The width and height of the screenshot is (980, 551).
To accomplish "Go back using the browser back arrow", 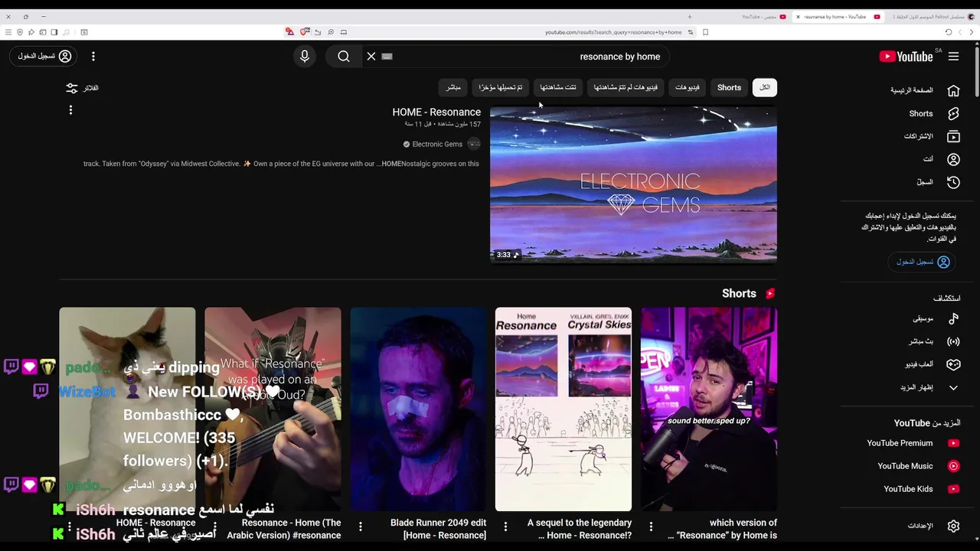I will [972, 32].
